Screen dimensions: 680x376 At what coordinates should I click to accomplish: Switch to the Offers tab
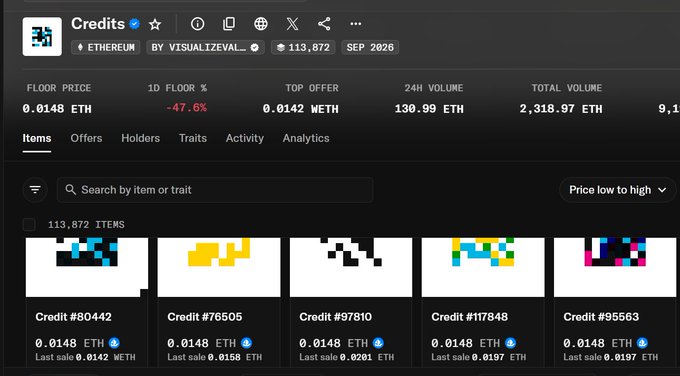(86, 138)
